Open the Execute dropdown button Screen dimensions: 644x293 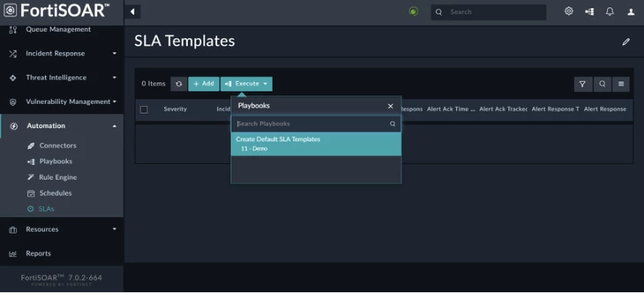(x=247, y=84)
